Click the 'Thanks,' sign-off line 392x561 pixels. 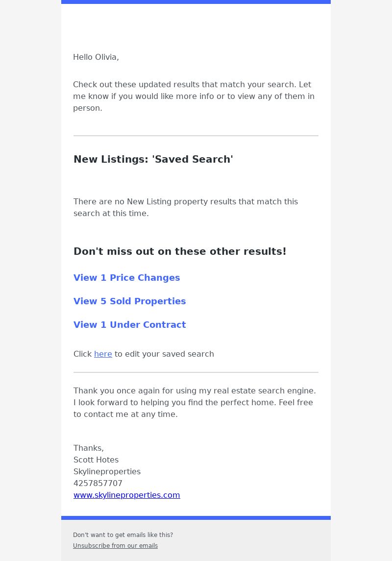(88, 448)
